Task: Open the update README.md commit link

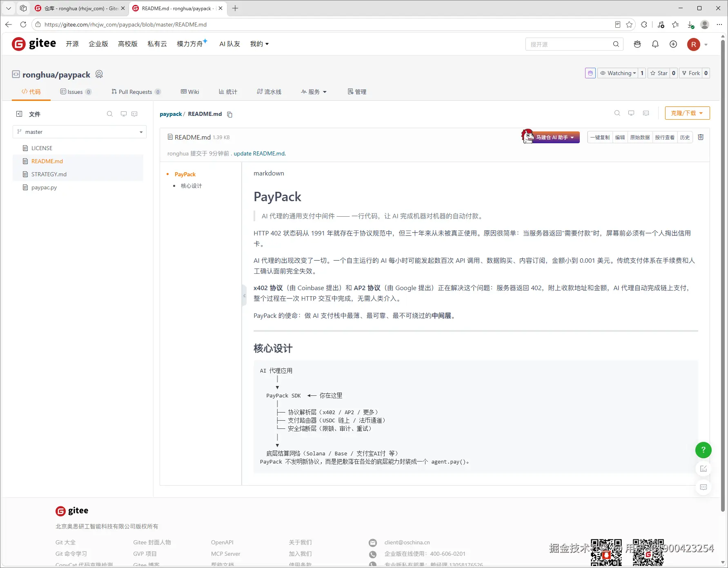Action: coord(260,153)
